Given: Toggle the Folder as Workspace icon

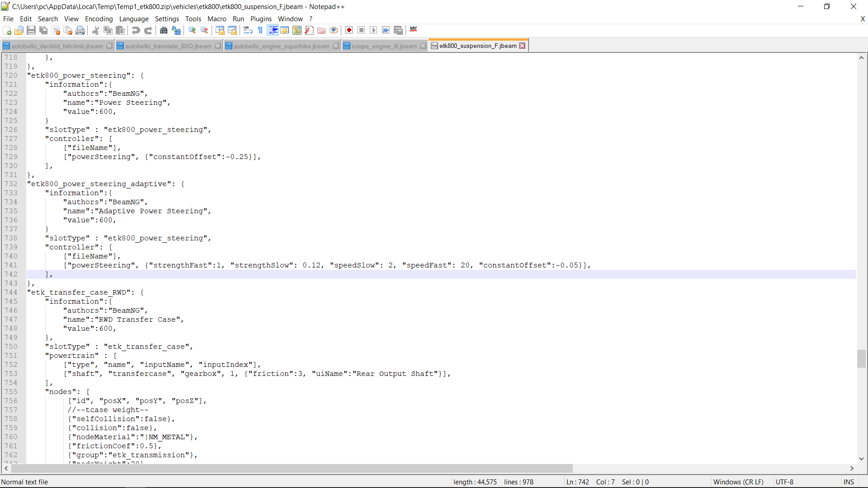Looking at the screenshot, I should 321,30.
